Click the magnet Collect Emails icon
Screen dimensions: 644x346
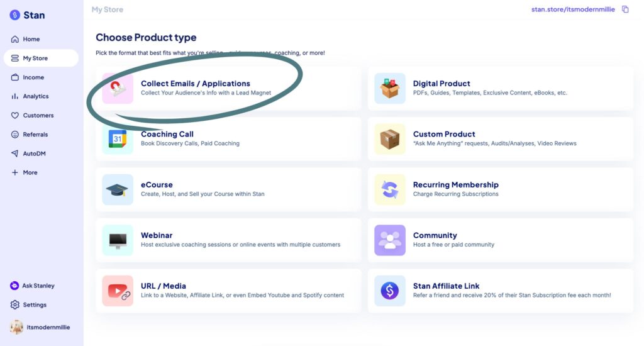coord(118,88)
